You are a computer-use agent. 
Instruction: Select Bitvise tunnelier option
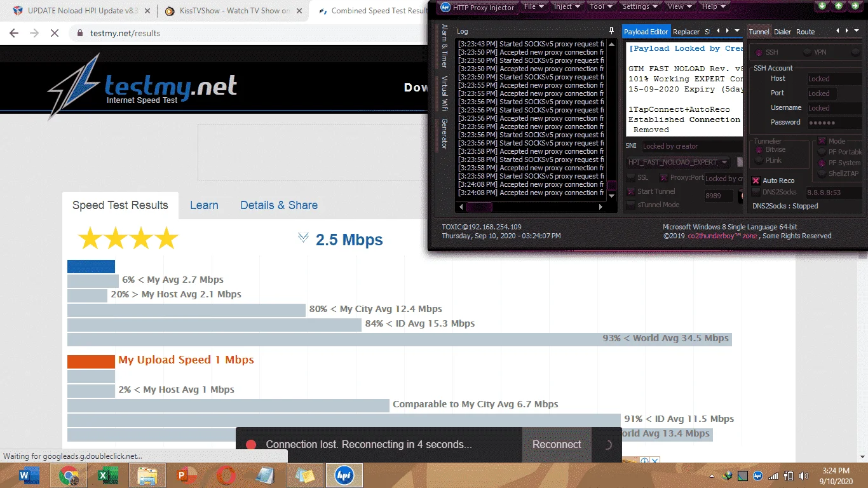click(759, 150)
